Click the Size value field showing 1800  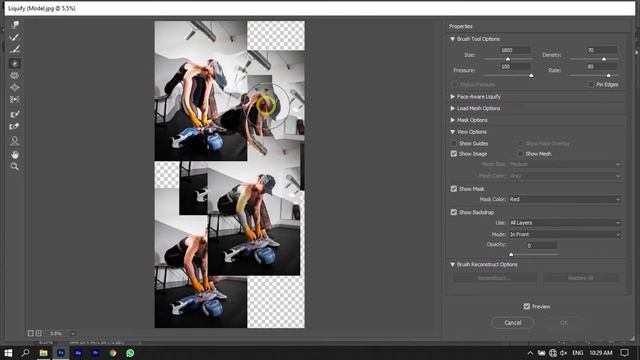(515, 51)
